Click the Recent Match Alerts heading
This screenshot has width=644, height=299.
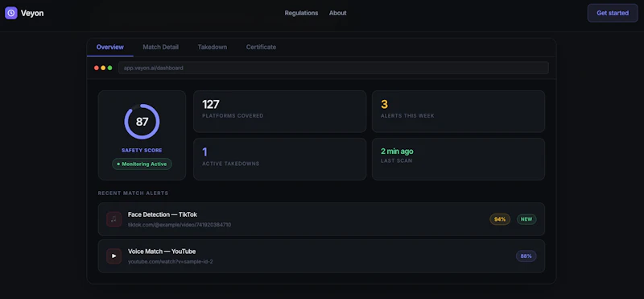pos(133,193)
